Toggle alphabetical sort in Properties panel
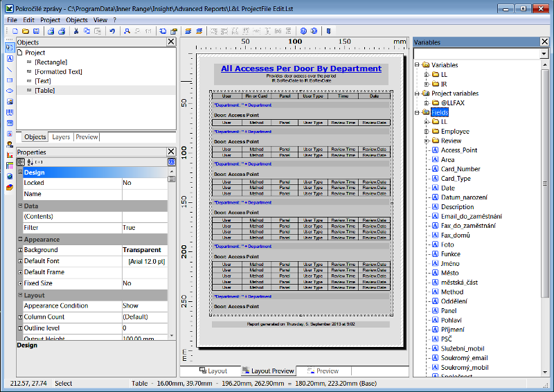Image resolution: width=554 pixels, height=392 pixels. coord(29,162)
